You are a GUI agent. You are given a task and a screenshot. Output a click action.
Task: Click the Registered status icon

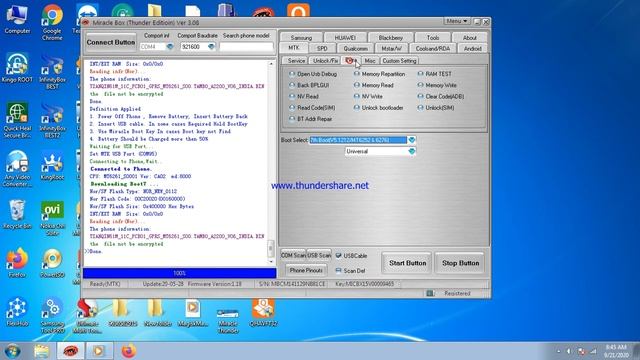(x=430, y=293)
